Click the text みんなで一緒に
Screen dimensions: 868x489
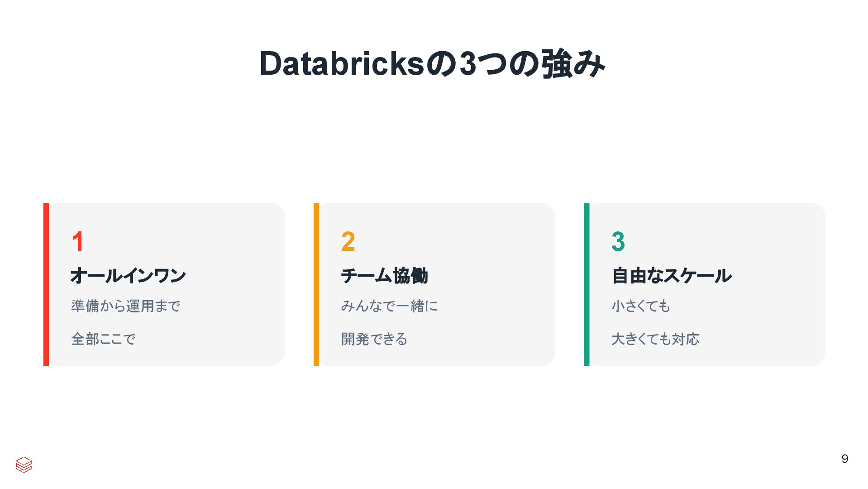point(390,306)
